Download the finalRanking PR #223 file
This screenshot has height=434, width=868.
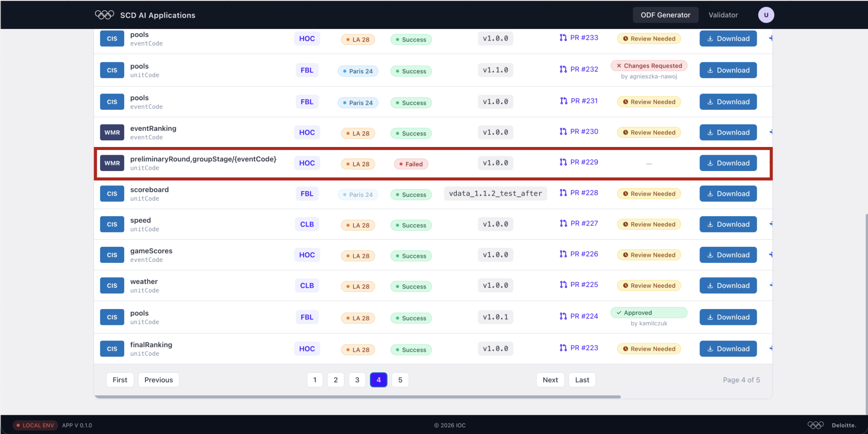pyautogui.click(x=728, y=349)
